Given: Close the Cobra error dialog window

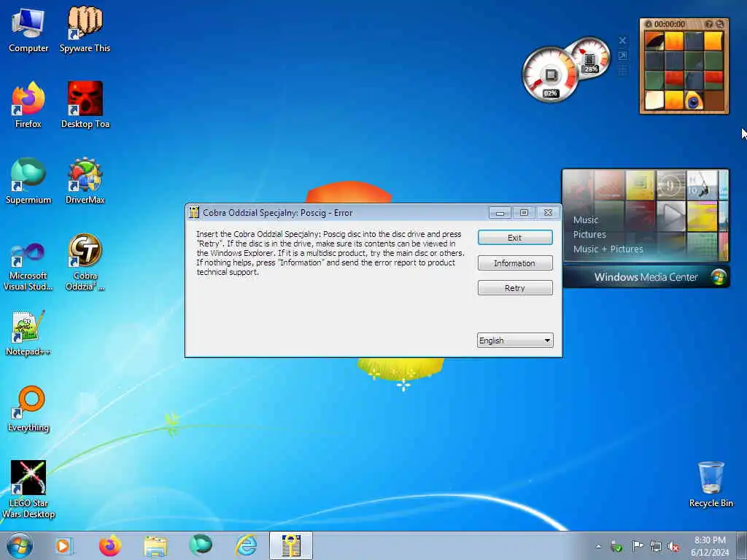Looking at the screenshot, I should click(548, 213).
